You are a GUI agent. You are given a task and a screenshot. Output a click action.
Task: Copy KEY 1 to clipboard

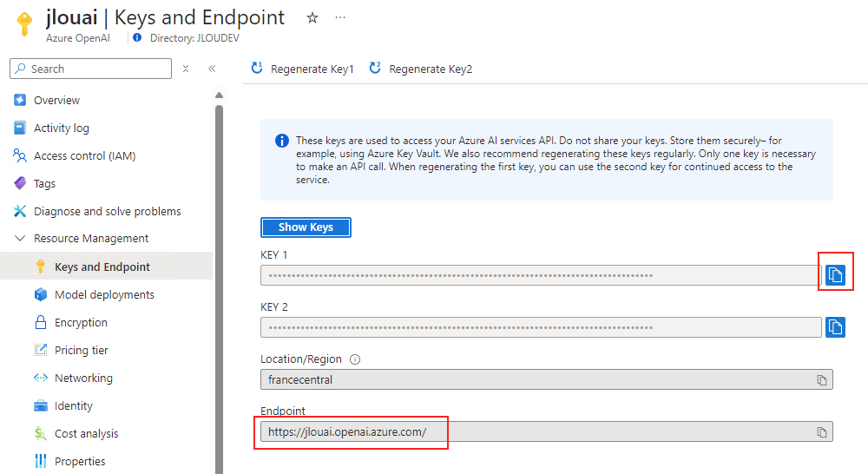(835, 274)
